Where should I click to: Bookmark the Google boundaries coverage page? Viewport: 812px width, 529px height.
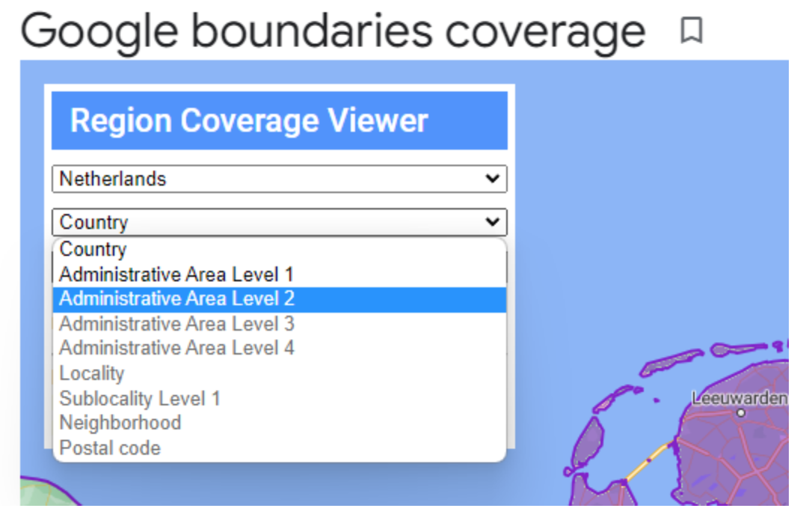[692, 30]
